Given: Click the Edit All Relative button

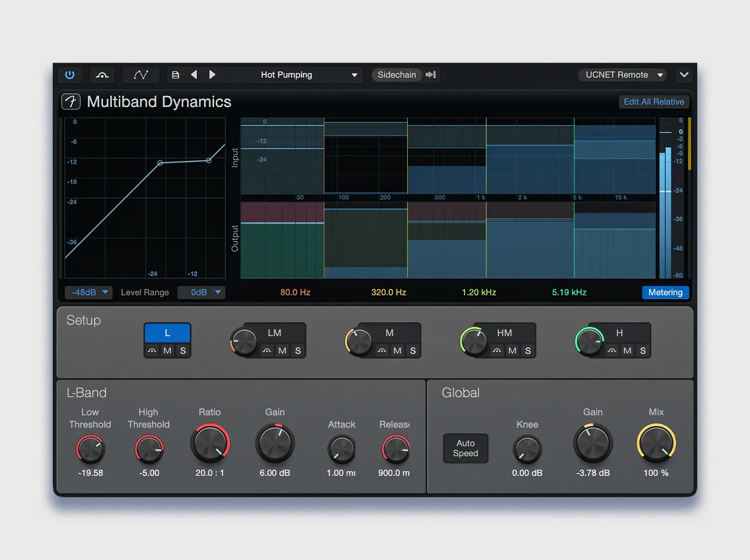Looking at the screenshot, I should click(653, 101).
